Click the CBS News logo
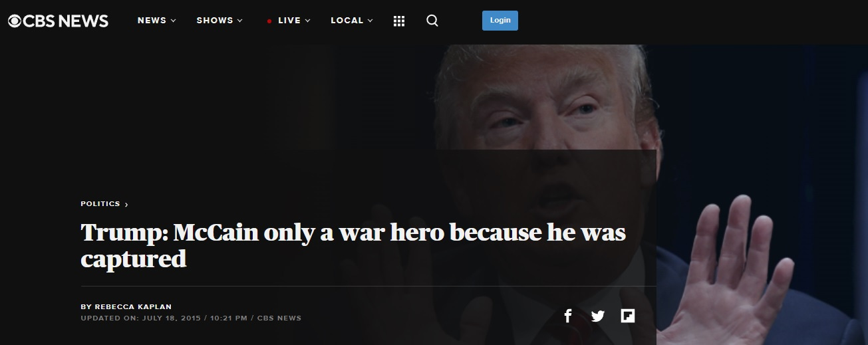 click(x=58, y=21)
